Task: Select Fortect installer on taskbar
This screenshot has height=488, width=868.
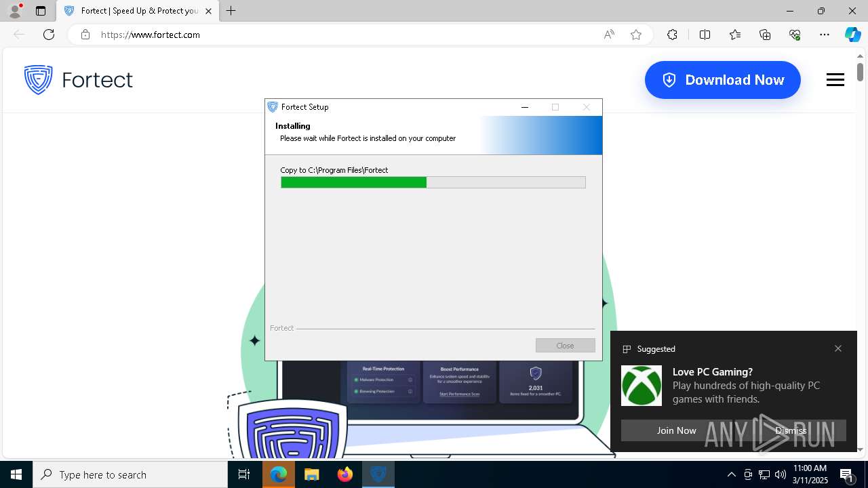Action: (x=378, y=474)
